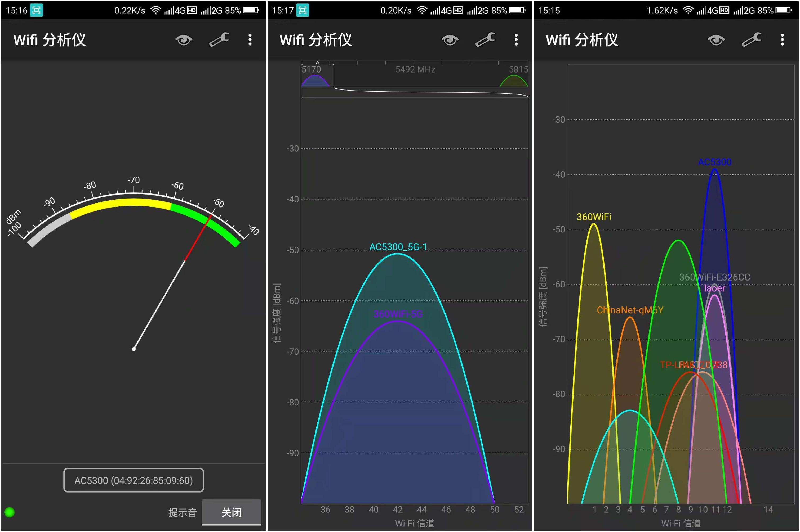Open wrench settings in the left panel
This screenshot has height=532, width=800.
[219, 40]
